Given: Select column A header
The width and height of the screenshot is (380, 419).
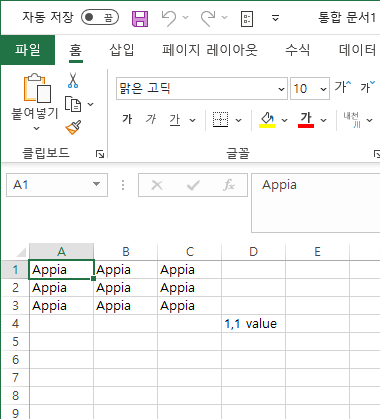Looking at the screenshot, I should pyautogui.click(x=61, y=252).
